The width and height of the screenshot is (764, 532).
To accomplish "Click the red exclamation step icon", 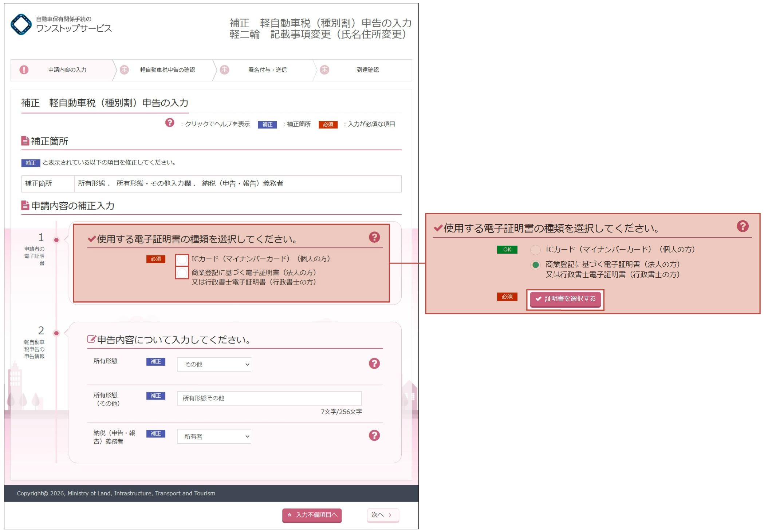I will [x=24, y=70].
